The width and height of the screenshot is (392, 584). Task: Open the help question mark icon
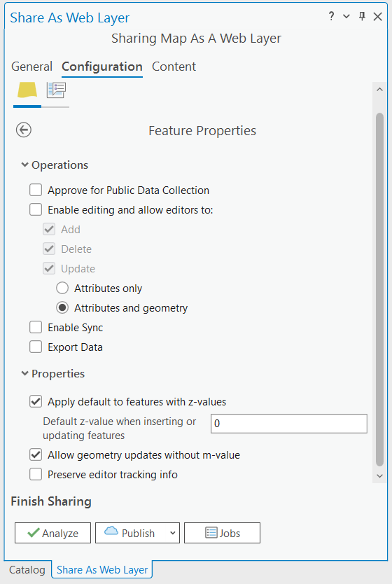[331, 16]
